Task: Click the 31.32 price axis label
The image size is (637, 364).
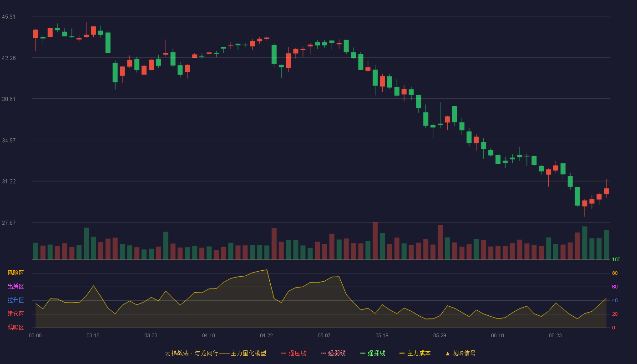Action: point(9,182)
